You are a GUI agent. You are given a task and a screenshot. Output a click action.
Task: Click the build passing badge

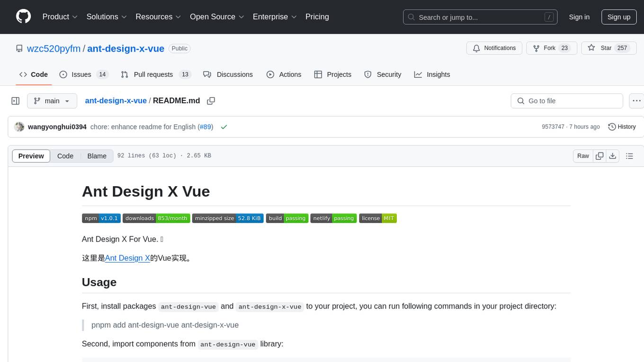tap(287, 218)
